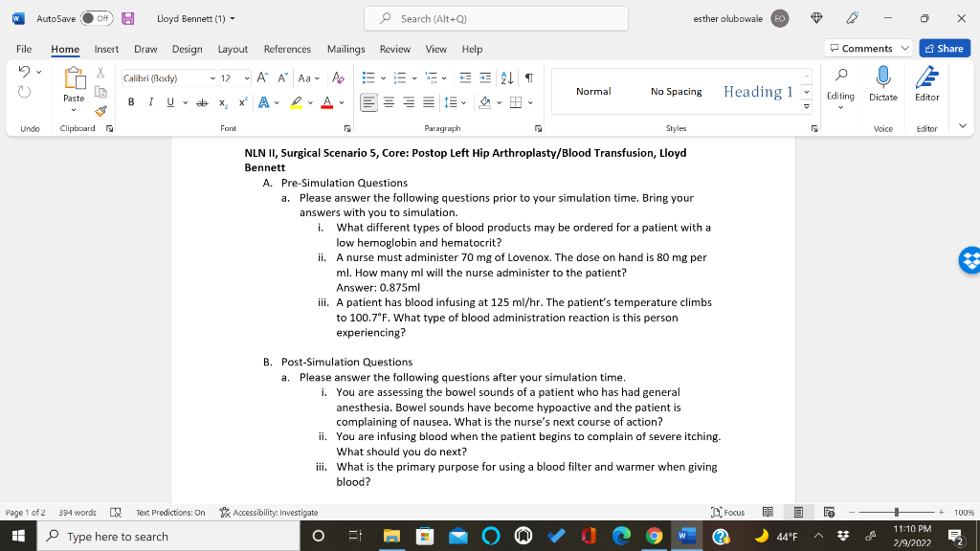Image resolution: width=980 pixels, height=551 pixels.
Task: Clear all formatting icon
Action: [338, 77]
